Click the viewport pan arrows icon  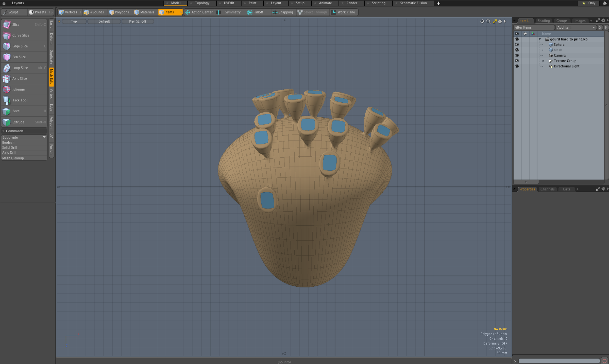pyautogui.click(x=482, y=21)
